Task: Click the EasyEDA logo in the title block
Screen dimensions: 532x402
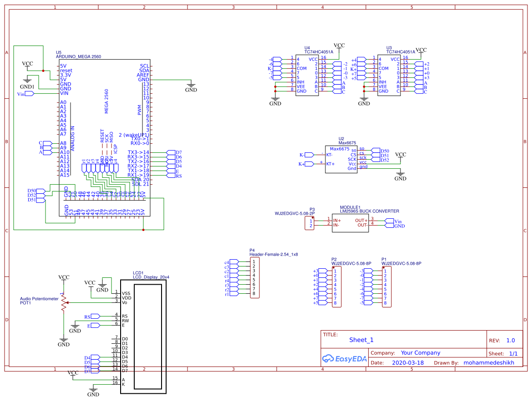Action: click(x=345, y=359)
